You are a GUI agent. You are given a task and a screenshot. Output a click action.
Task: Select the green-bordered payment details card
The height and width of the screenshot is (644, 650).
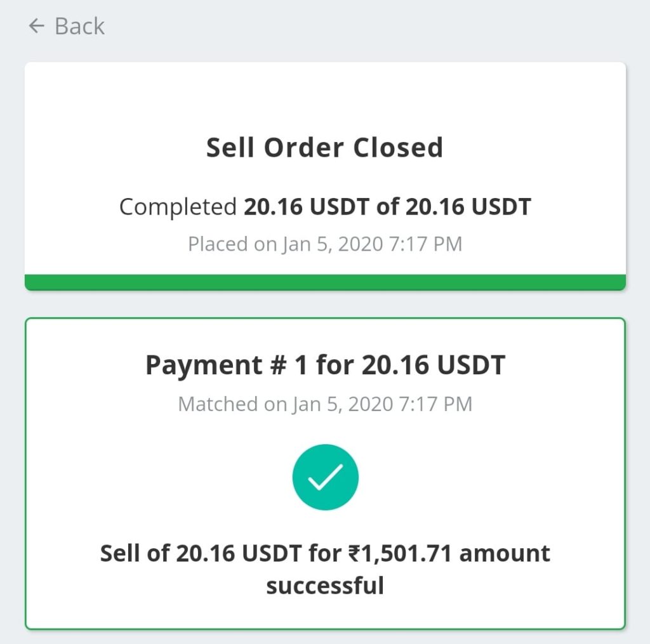click(x=325, y=474)
